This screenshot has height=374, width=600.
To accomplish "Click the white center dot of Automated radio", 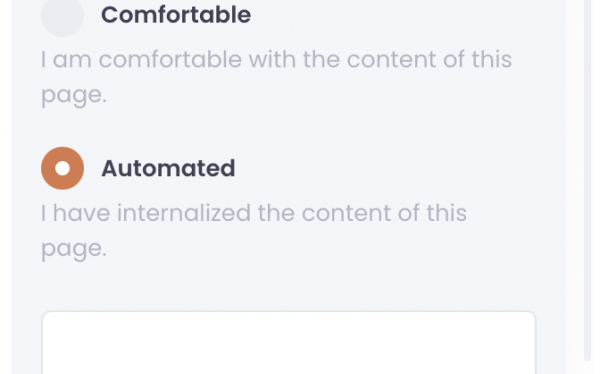I will tap(62, 168).
